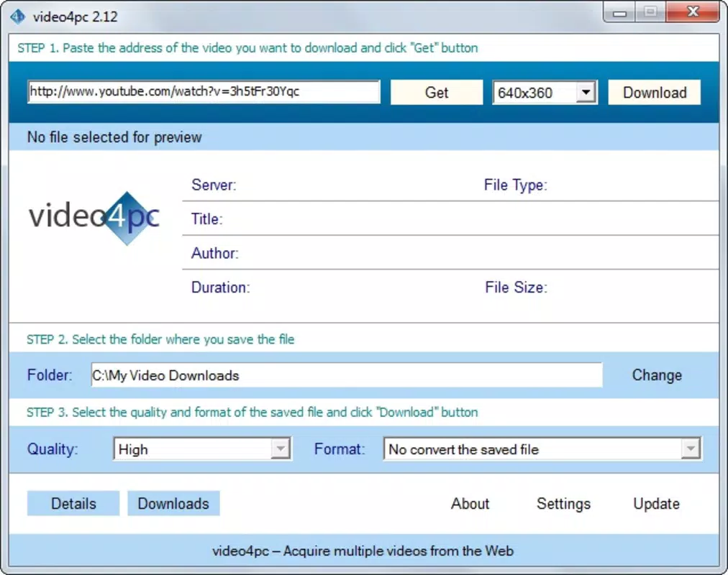This screenshot has width=728, height=575.
Task: Click the STEP 1 instruction text
Action: tap(247, 48)
